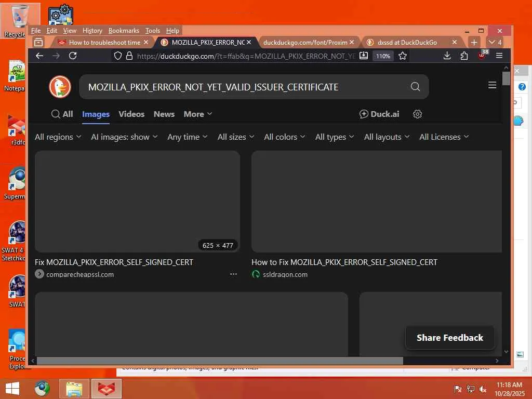Open the Help menu
Image resolution: width=532 pixels, height=399 pixels.
(172, 31)
